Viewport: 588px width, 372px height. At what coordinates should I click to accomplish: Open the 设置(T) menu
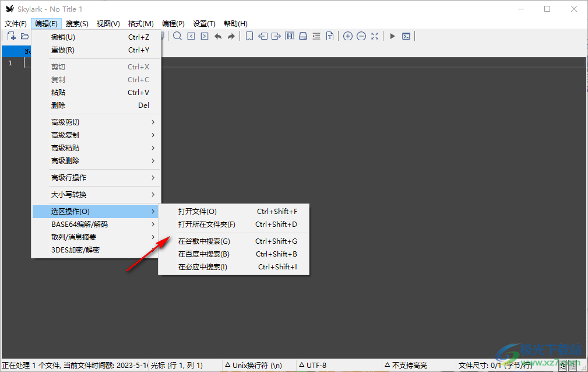coord(204,24)
